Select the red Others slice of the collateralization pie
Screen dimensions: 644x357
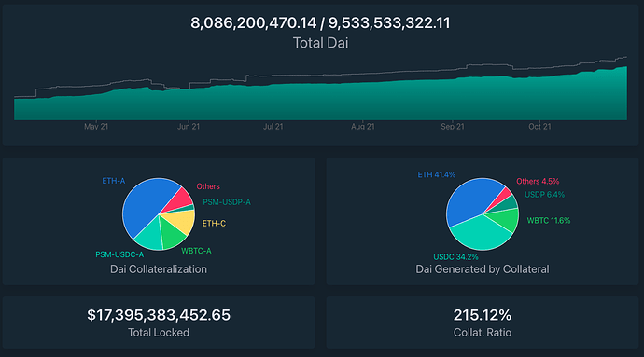180,200
